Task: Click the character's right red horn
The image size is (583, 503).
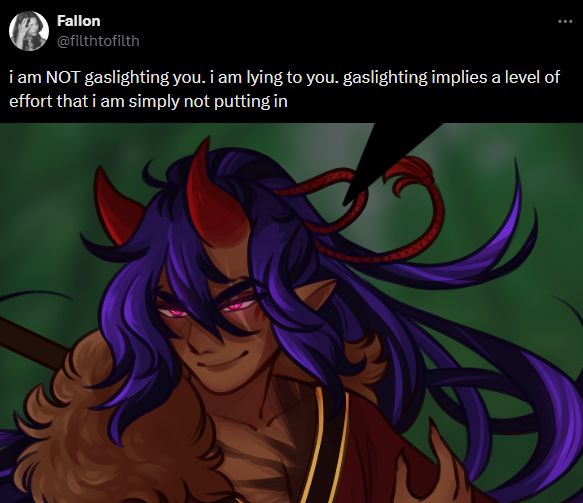Action: [x=216, y=193]
